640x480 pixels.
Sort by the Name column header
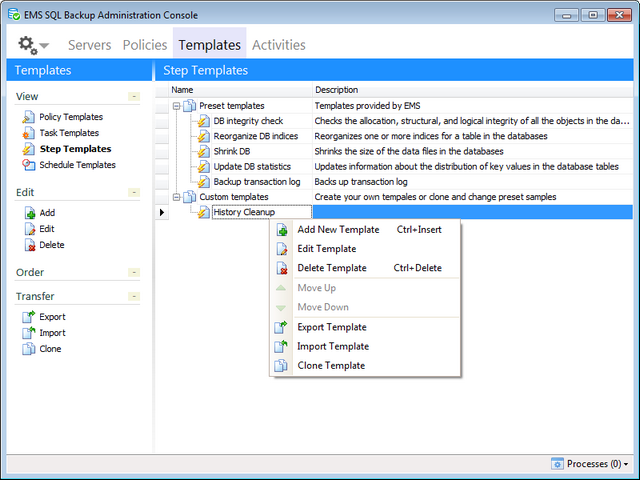(241, 90)
